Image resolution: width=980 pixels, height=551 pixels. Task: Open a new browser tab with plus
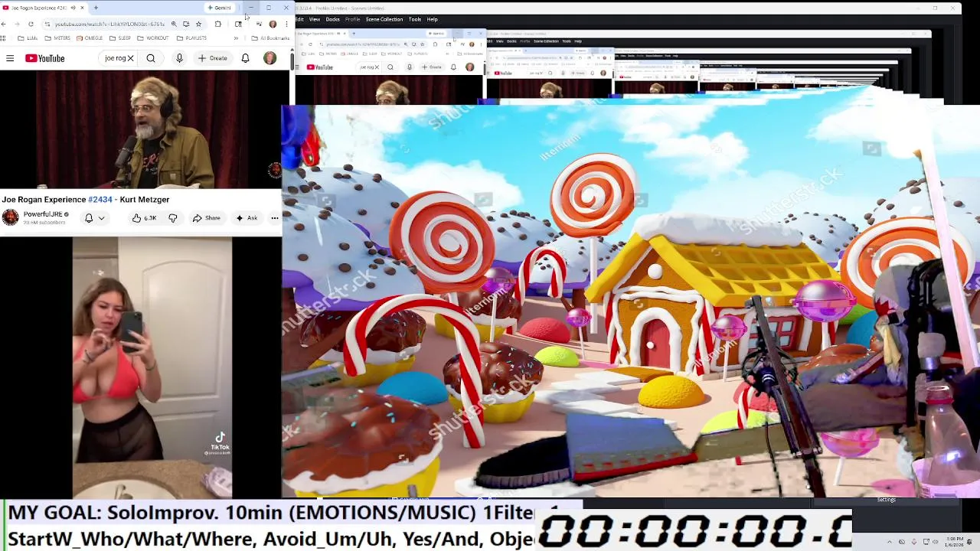pyautogui.click(x=96, y=8)
